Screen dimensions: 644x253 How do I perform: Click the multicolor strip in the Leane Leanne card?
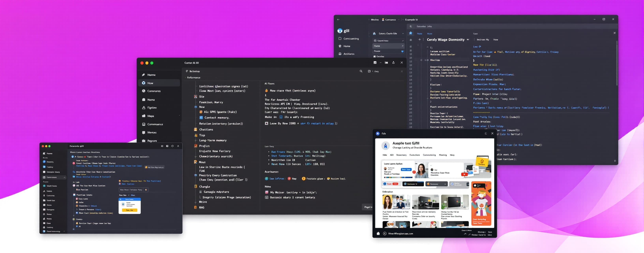click(x=399, y=177)
